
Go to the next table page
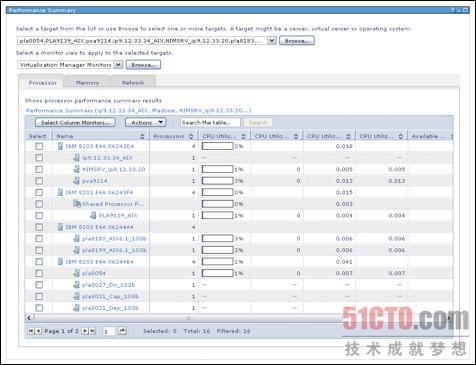coord(85,331)
